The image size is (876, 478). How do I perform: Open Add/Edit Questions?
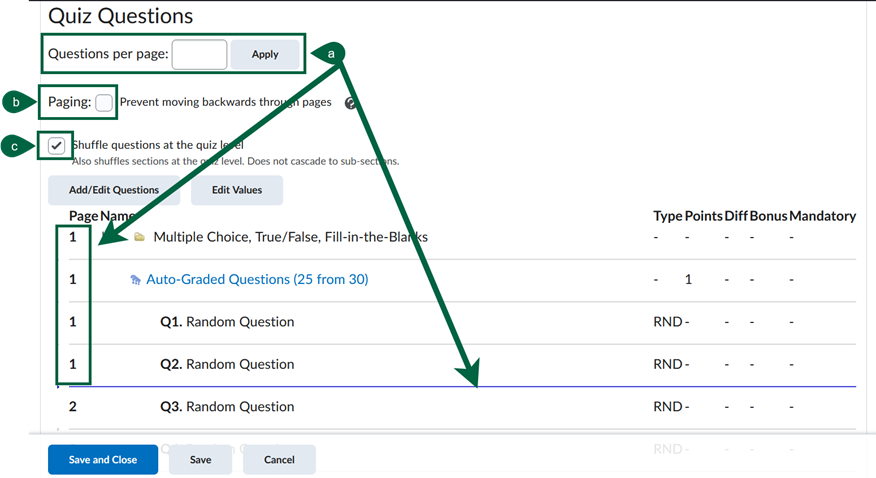pyautogui.click(x=113, y=190)
